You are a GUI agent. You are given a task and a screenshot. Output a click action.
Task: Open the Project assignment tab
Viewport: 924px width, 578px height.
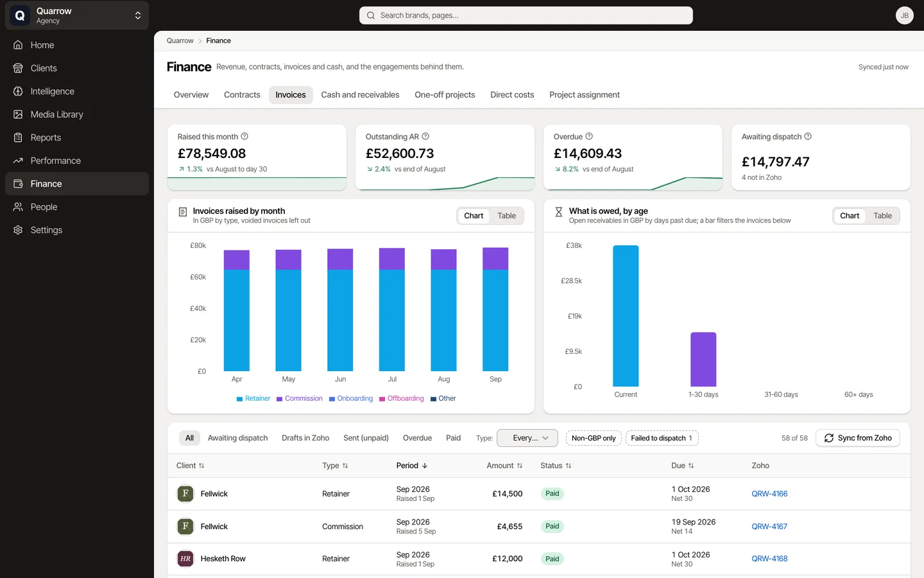585,95
